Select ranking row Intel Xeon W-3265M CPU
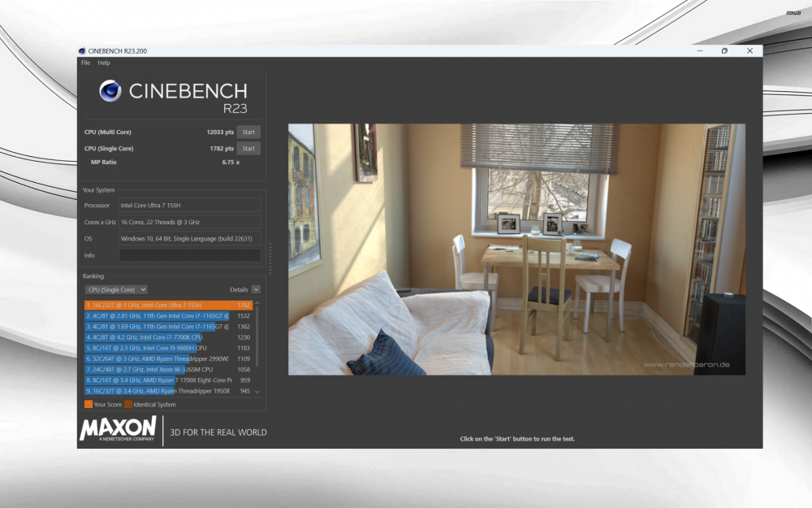This screenshot has width=812, height=508. coord(168,370)
